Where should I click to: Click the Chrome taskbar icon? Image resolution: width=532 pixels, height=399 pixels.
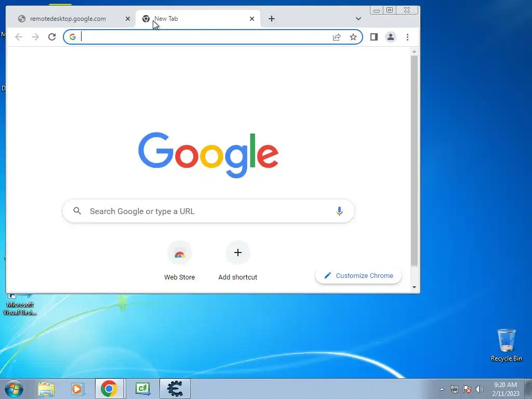[x=109, y=389]
